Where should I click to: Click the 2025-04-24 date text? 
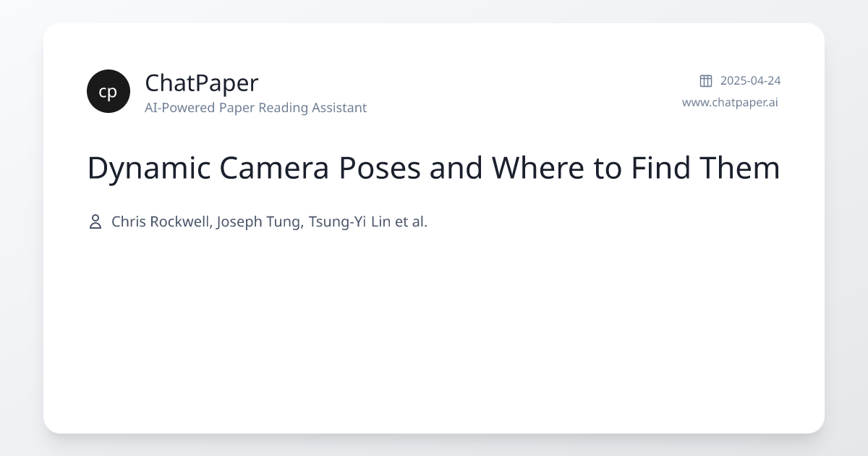coord(750,80)
